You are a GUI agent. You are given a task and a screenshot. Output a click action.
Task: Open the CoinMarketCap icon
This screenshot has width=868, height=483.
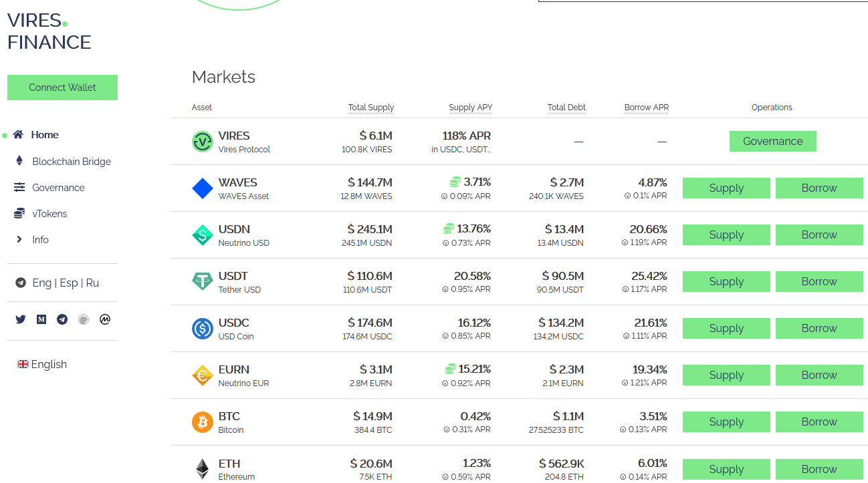point(105,319)
